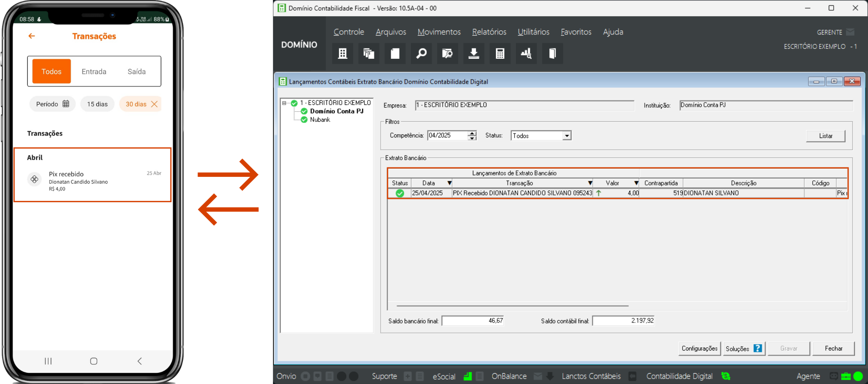Select Domínio Conta PJ in the tree
This screenshot has width=868, height=384.
click(x=336, y=111)
